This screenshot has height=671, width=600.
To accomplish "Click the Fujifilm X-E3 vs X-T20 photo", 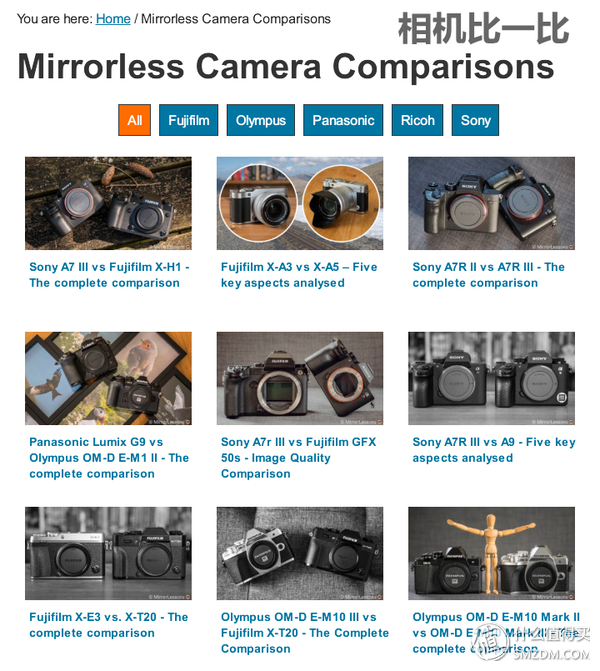I will pos(108,553).
